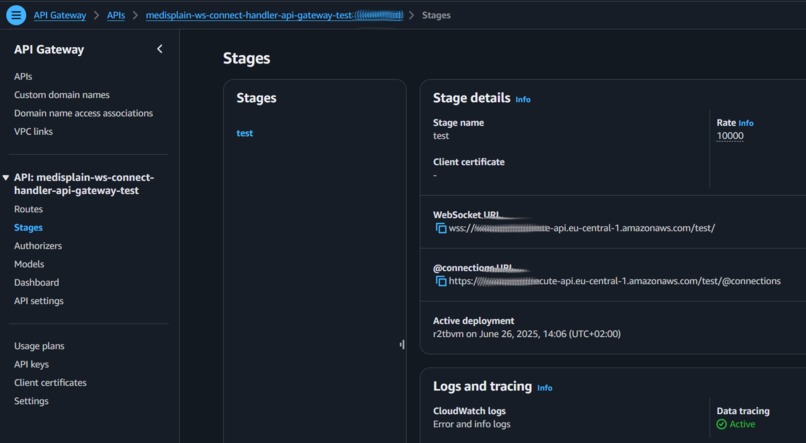Open medisplain-ws-connect-handler breadcrumb link
The width and height of the screenshot is (806, 443).
(x=274, y=15)
